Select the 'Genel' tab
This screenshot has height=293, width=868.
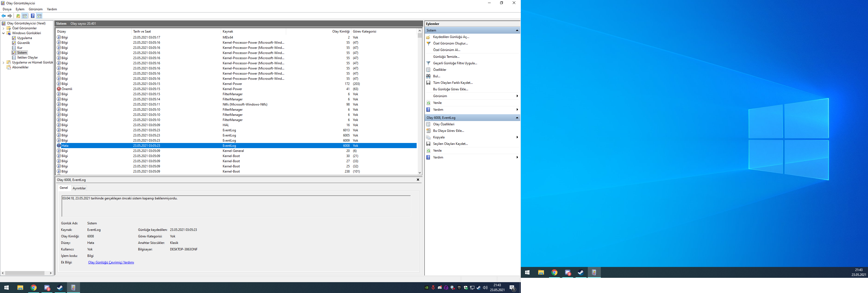[64, 188]
